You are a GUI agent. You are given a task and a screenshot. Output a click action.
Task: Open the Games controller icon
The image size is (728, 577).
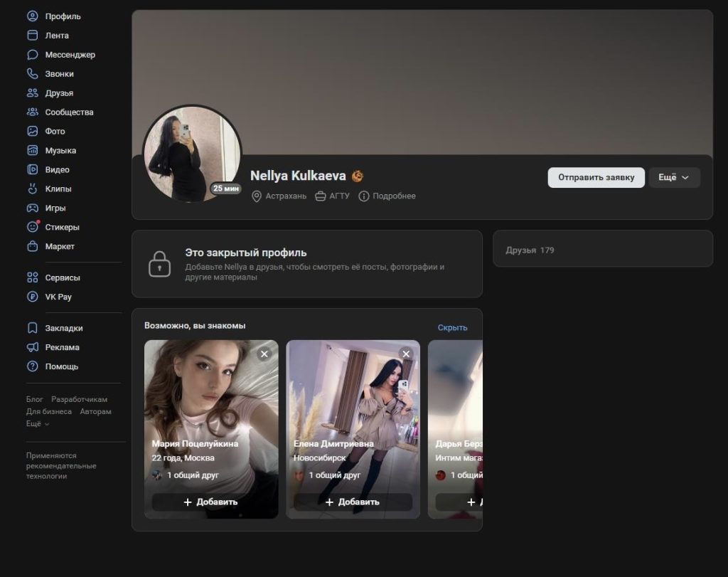[32, 208]
